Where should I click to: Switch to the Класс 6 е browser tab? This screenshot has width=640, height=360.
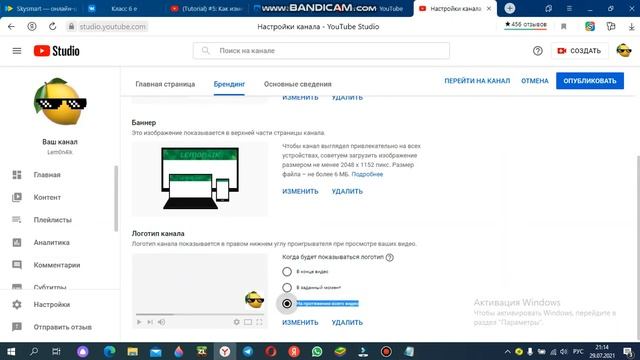(x=123, y=9)
